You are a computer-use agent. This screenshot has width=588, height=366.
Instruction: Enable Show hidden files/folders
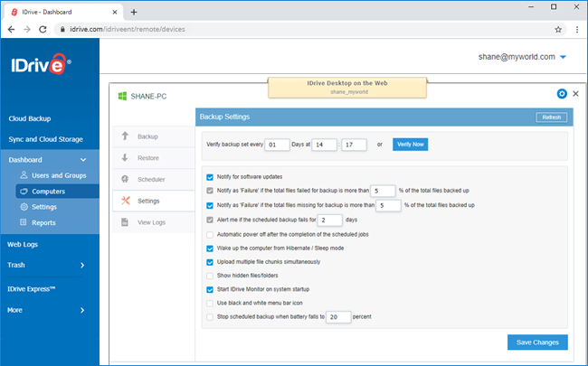(210, 276)
